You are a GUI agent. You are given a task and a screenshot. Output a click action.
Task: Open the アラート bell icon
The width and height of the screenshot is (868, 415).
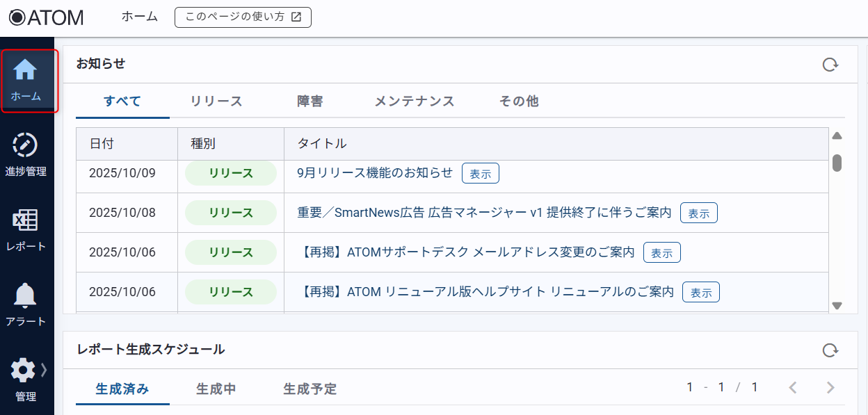click(x=26, y=295)
